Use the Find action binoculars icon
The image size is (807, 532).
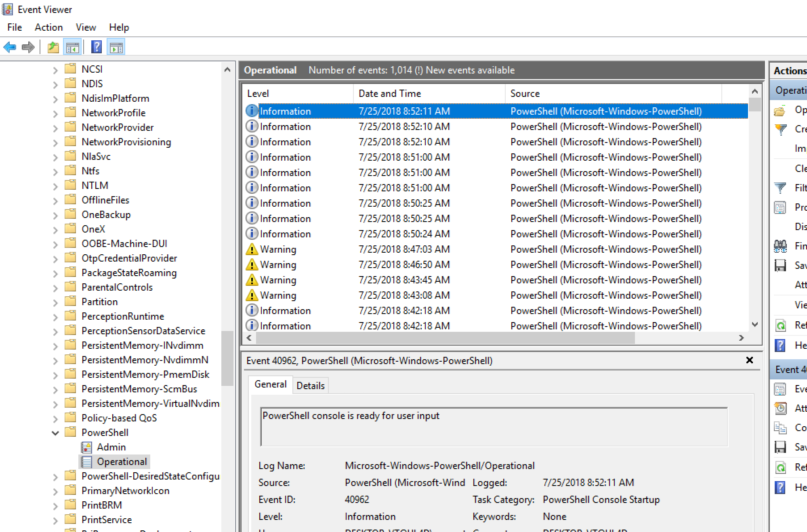point(780,246)
